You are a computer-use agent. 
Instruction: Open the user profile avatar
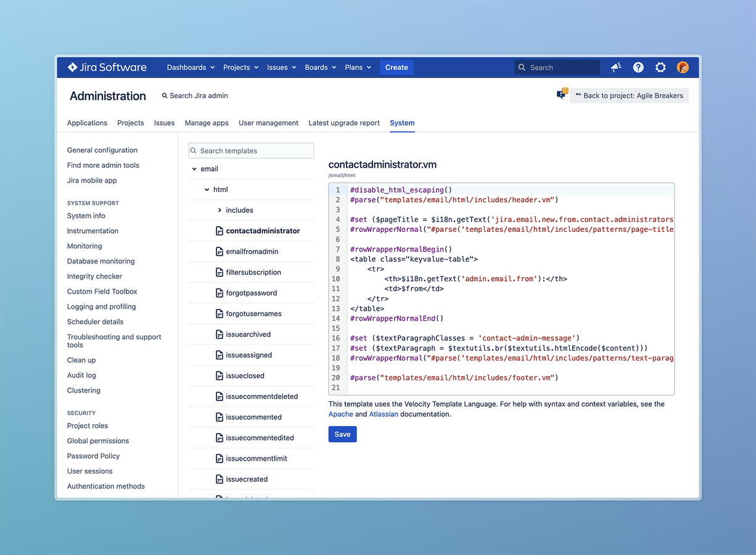coord(683,67)
